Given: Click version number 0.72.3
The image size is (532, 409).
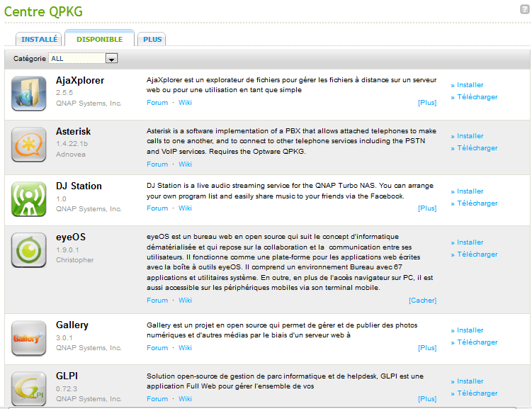Looking at the screenshot, I should (x=67, y=388).
